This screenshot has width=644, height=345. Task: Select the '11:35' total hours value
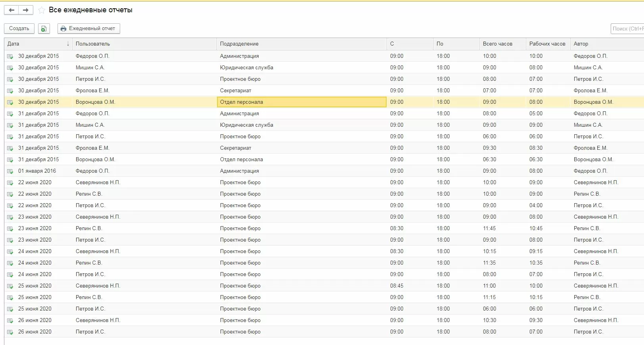point(489,263)
